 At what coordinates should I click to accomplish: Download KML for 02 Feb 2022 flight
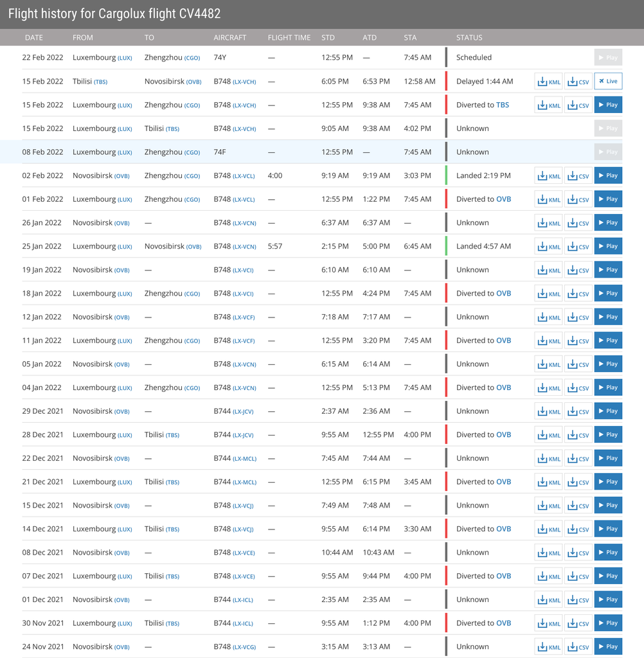point(549,175)
